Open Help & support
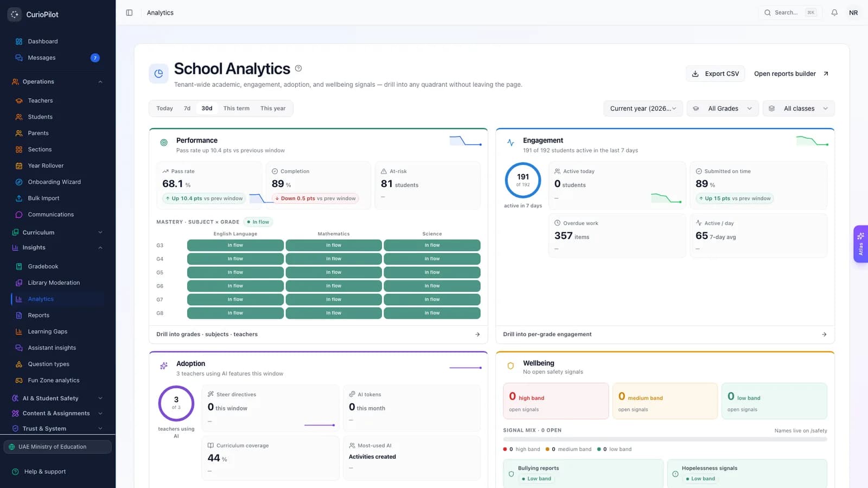This screenshot has width=868, height=488. tap(58, 472)
